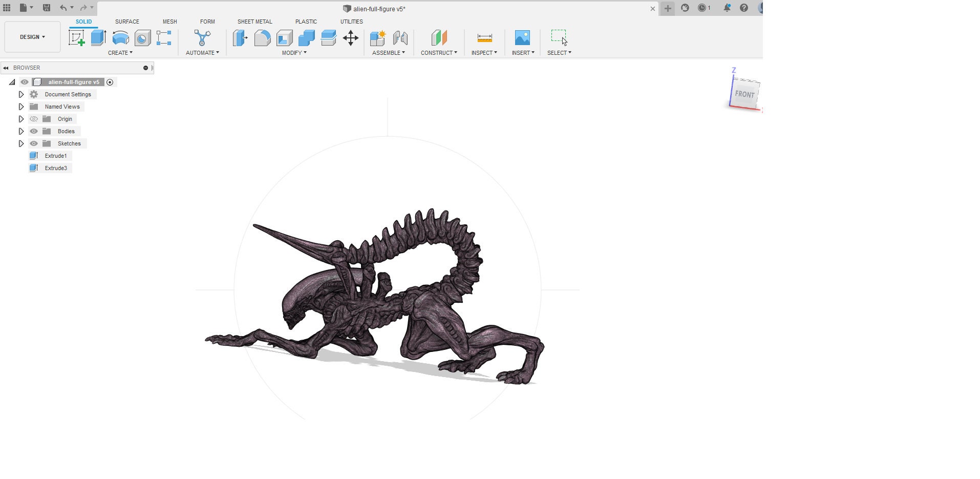Show the hidden Origin folder

[34, 119]
